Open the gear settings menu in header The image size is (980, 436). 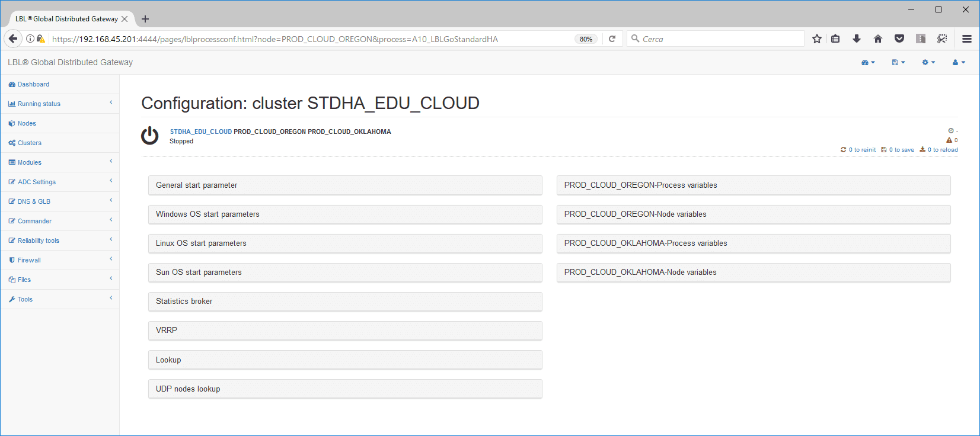pyautogui.click(x=928, y=62)
